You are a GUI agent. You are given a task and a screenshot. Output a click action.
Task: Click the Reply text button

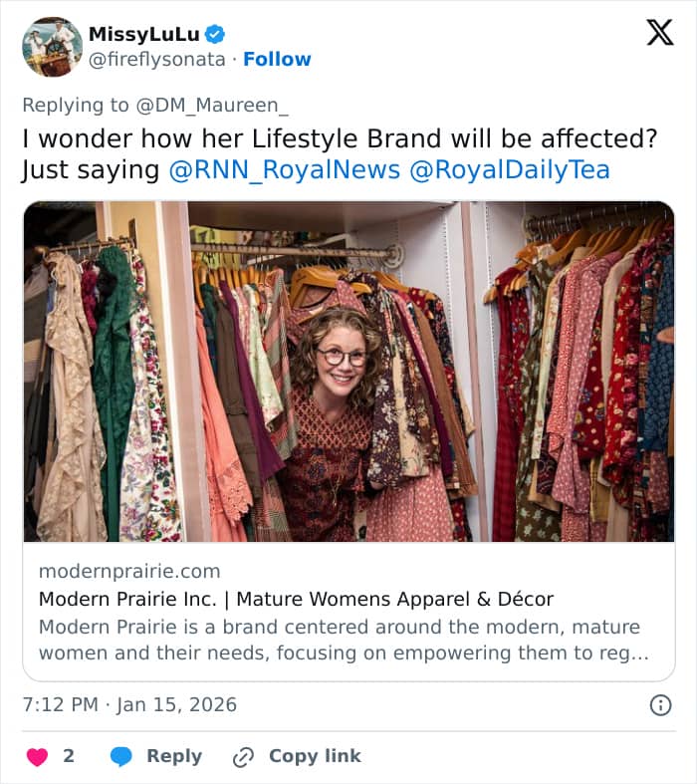point(174,757)
